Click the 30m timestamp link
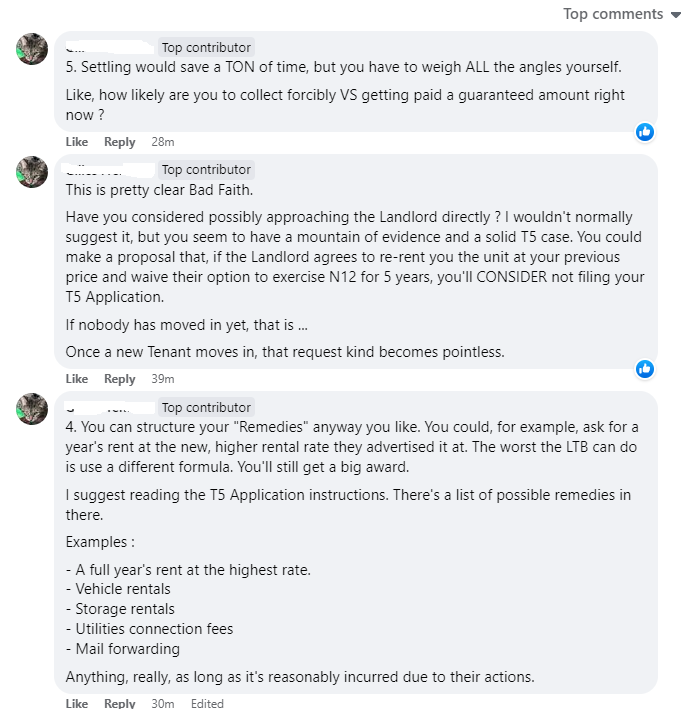 coord(163,703)
